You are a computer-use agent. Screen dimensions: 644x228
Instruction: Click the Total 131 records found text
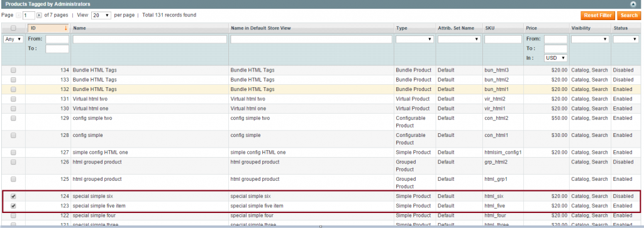(169, 15)
